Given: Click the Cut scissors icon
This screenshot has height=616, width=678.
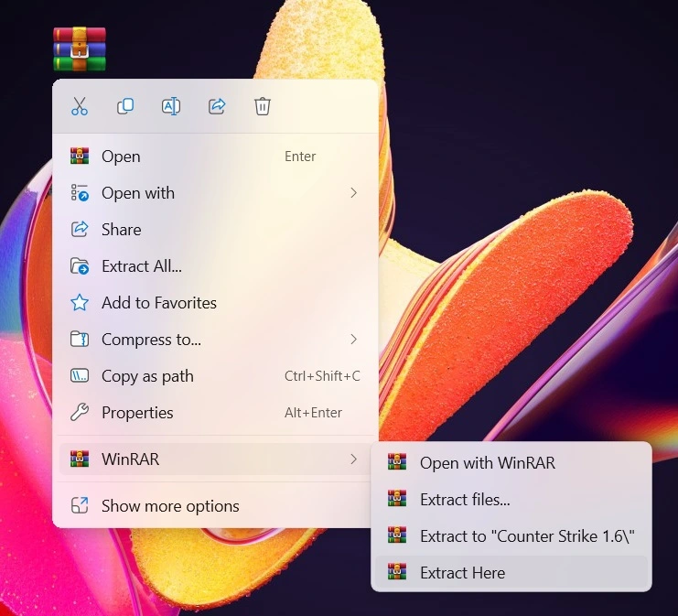Looking at the screenshot, I should coord(80,106).
